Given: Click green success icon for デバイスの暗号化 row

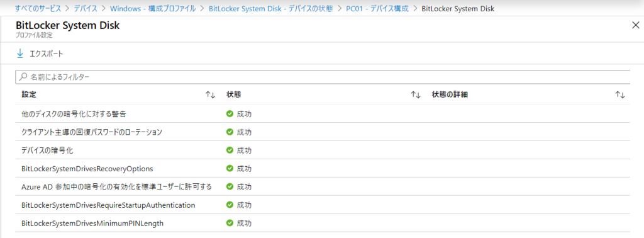Looking at the screenshot, I should point(230,150).
